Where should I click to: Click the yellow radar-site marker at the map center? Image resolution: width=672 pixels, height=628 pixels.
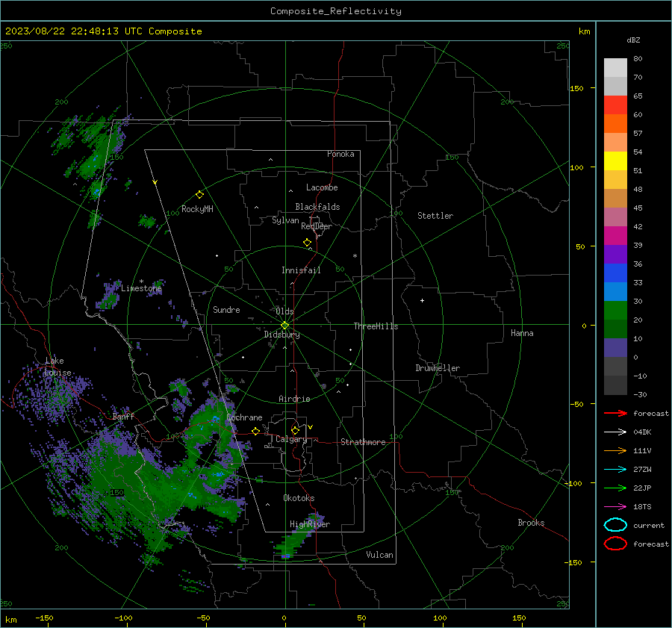[x=284, y=326]
